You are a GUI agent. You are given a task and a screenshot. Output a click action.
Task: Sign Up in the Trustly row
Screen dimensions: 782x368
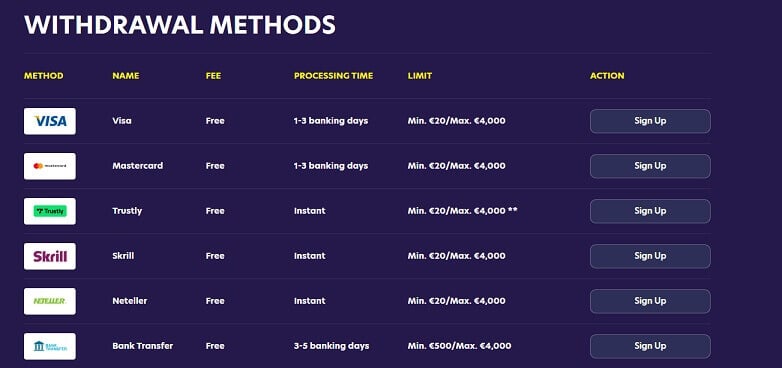click(650, 211)
